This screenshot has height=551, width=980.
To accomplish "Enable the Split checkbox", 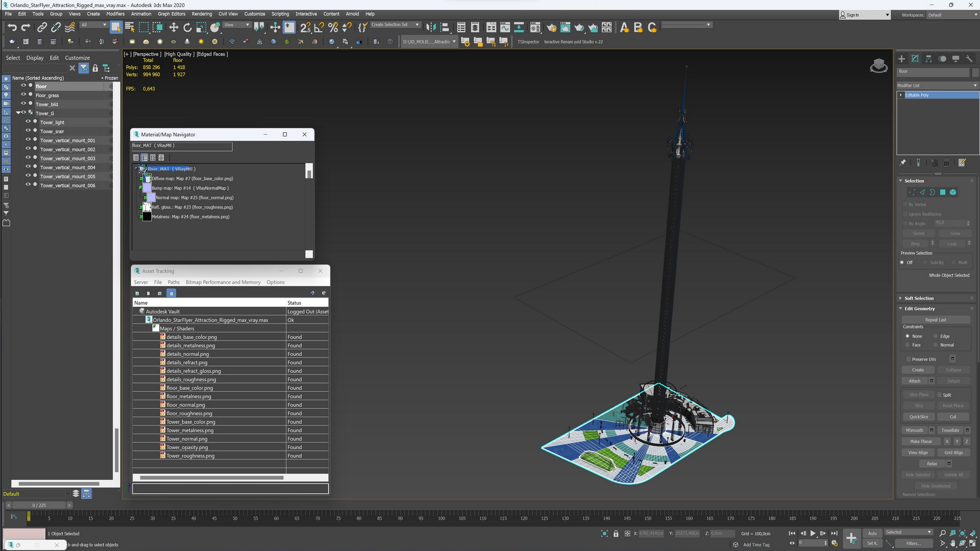I will click(939, 395).
